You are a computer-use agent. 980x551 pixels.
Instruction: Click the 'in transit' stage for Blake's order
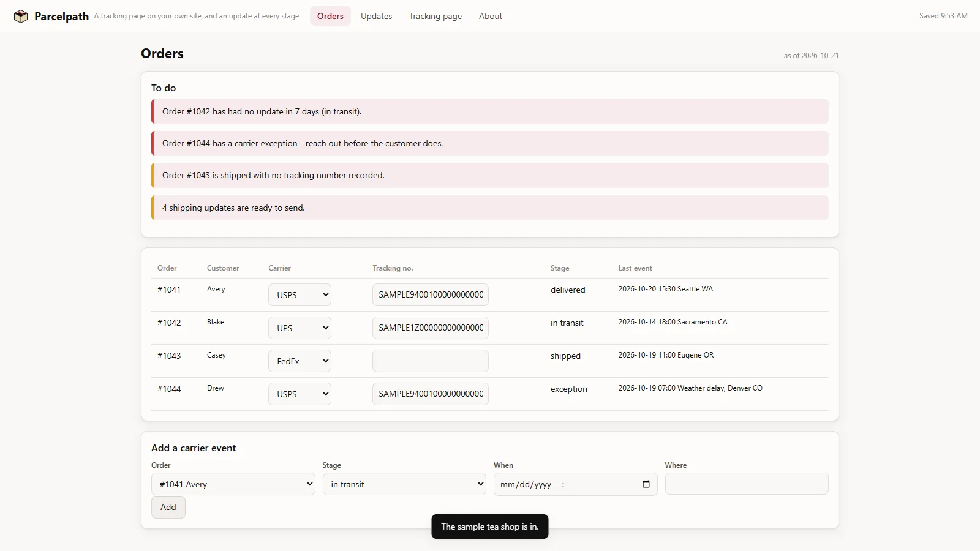click(567, 323)
